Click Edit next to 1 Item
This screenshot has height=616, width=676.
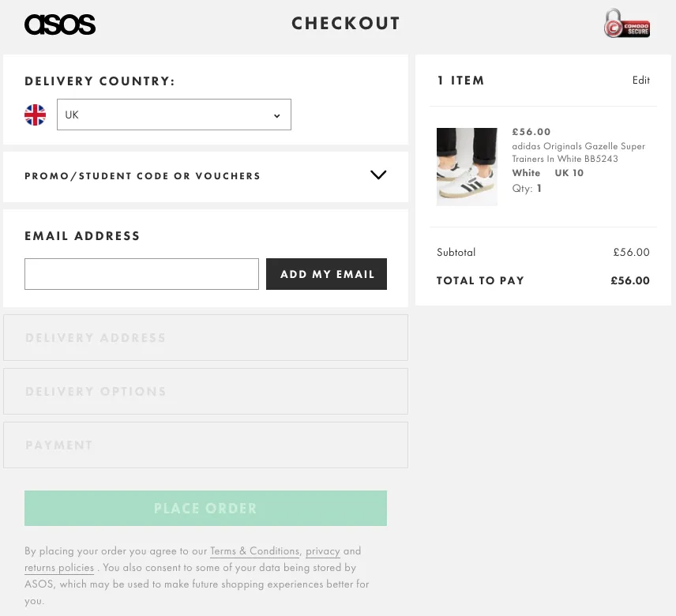pyautogui.click(x=640, y=81)
